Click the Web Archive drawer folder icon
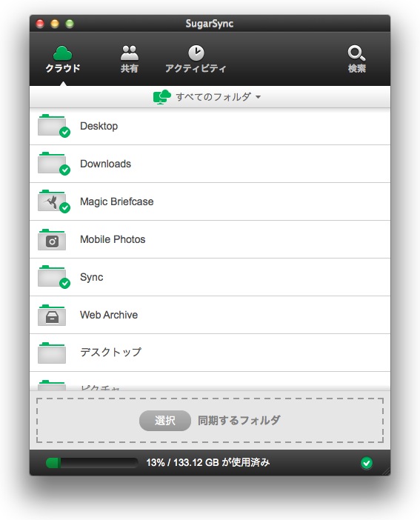The height and width of the screenshot is (520, 420). [x=52, y=315]
